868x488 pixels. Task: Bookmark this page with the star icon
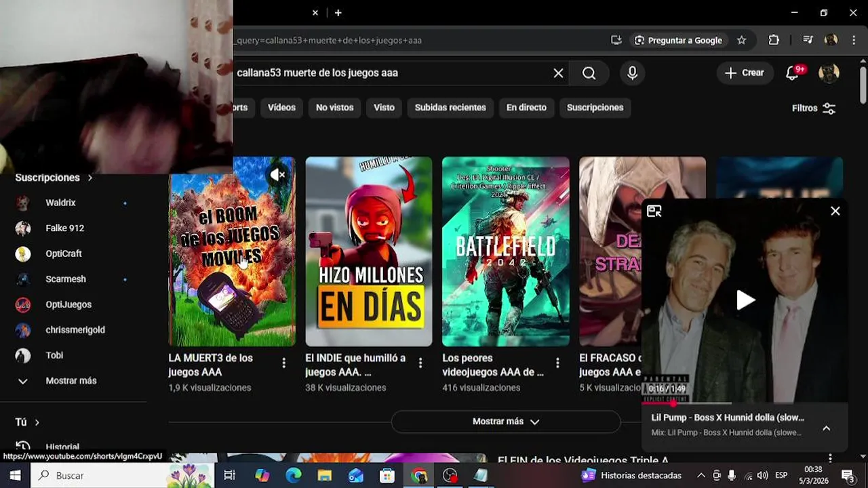[x=741, y=40]
